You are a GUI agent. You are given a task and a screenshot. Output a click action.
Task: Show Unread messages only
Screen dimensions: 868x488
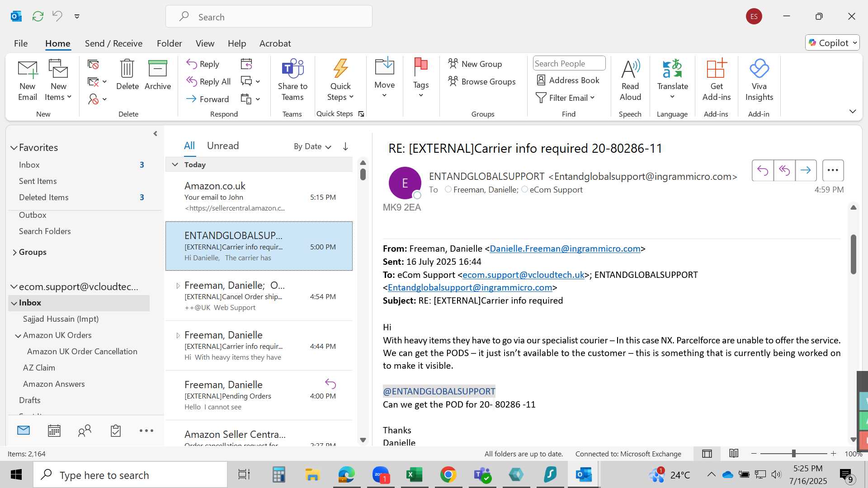coord(223,145)
